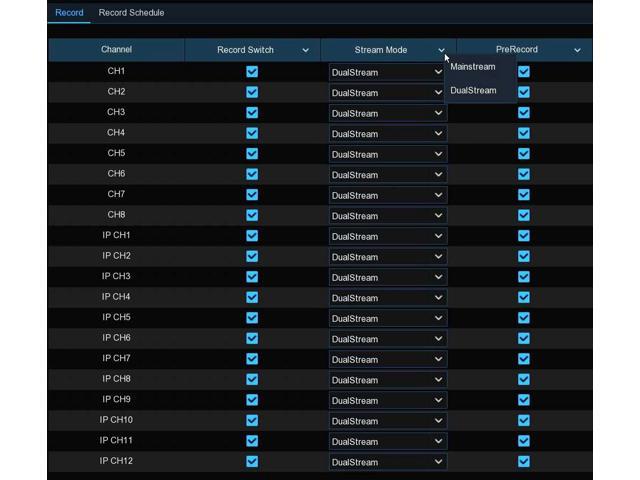
Task: Choose DualStream option in the open menu
Action: [x=473, y=90]
